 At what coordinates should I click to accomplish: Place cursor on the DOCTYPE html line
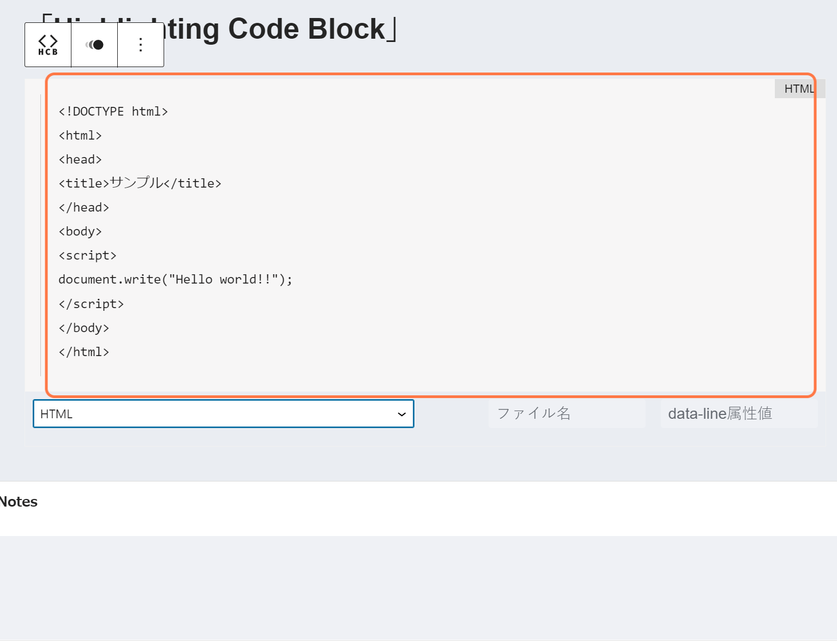coord(113,112)
